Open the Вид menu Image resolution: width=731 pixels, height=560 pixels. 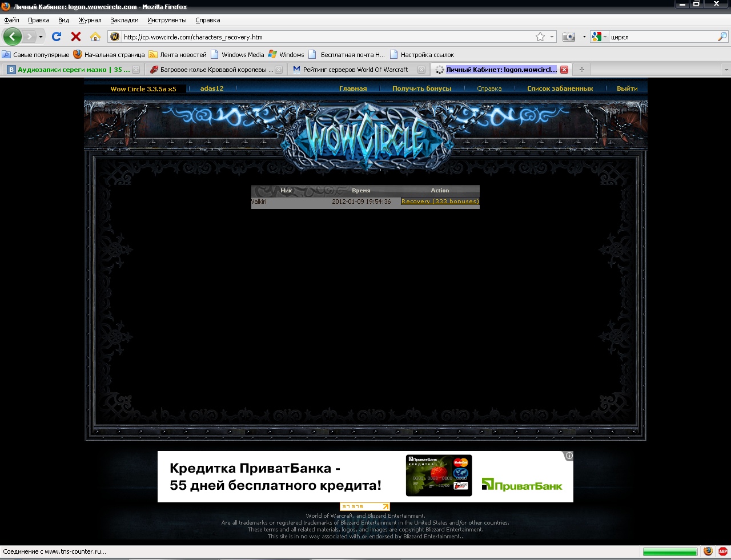click(63, 20)
